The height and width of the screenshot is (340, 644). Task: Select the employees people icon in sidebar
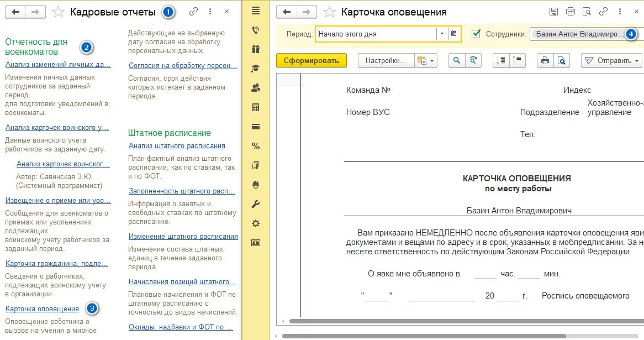pyautogui.click(x=255, y=87)
